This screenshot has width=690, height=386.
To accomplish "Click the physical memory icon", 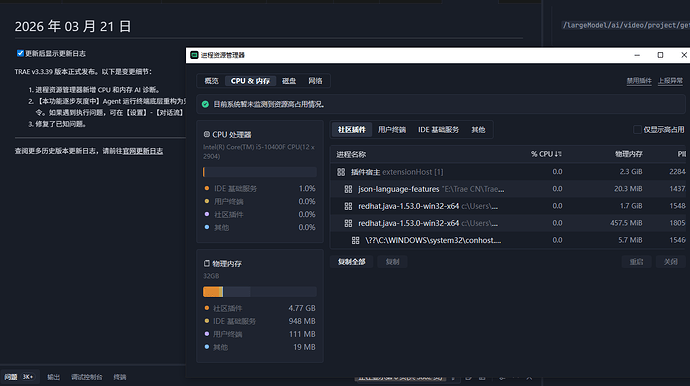I will (x=206, y=263).
